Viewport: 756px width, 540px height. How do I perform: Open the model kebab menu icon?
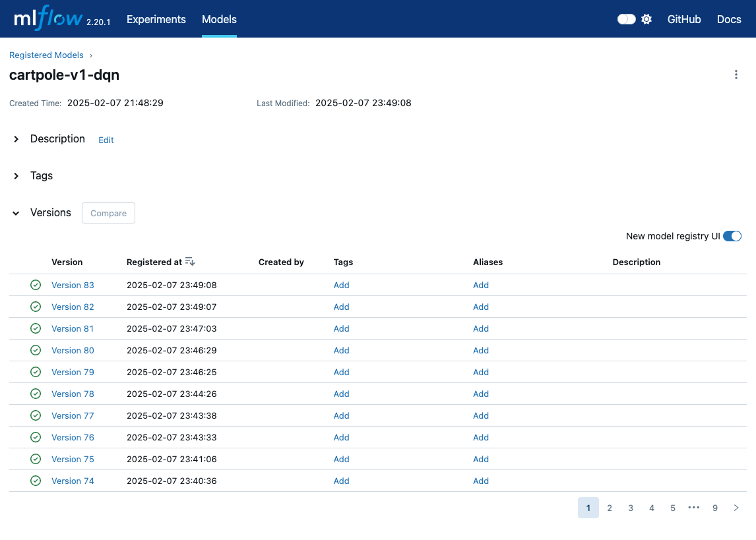[736, 75]
